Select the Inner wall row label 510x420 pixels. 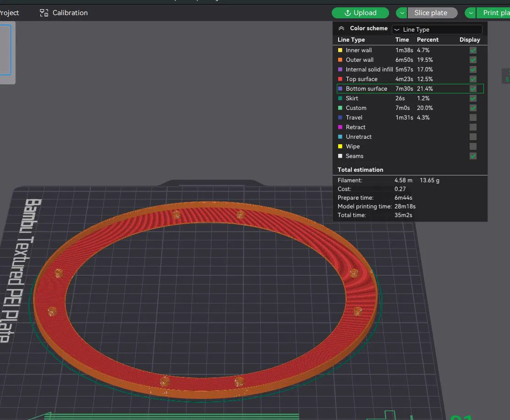point(359,50)
